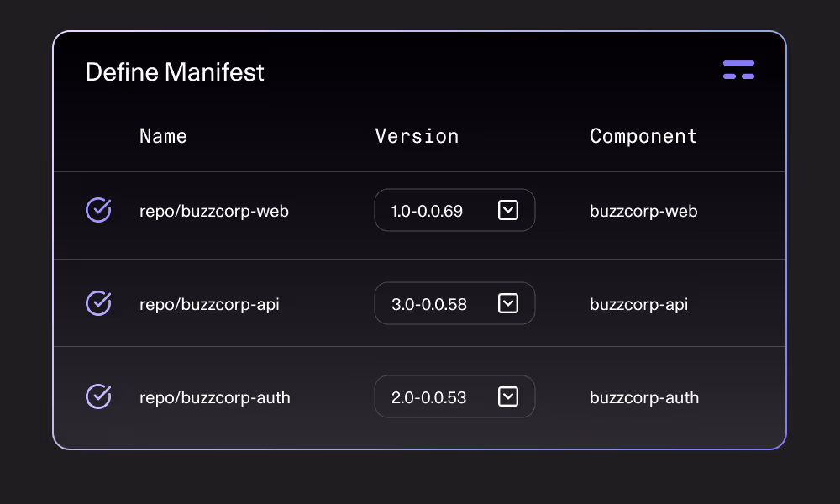Click the chevron icon in the web version selector
The height and width of the screenshot is (504, 840).
pyautogui.click(x=507, y=210)
